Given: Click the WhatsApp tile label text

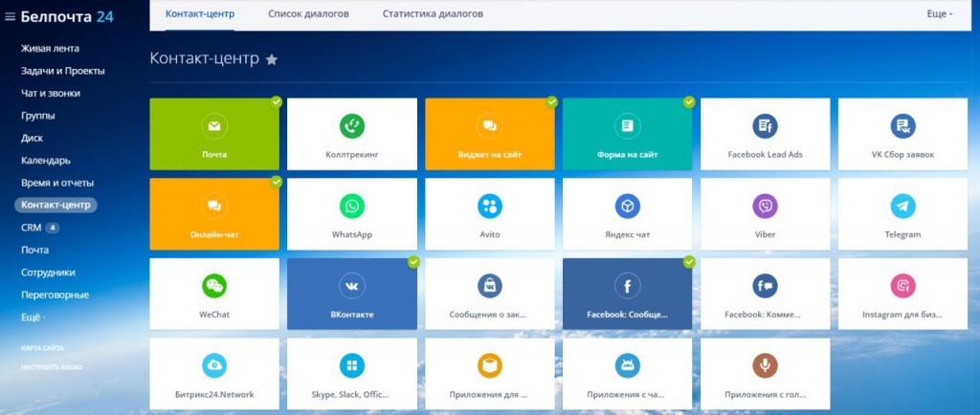Looking at the screenshot, I should (352, 234).
